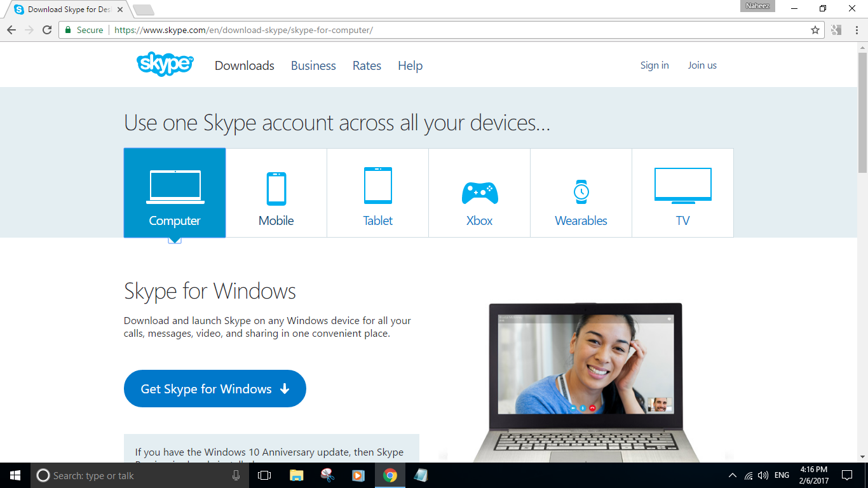Open the media player taskbar icon
This screenshot has width=868, height=488.
pos(358,475)
